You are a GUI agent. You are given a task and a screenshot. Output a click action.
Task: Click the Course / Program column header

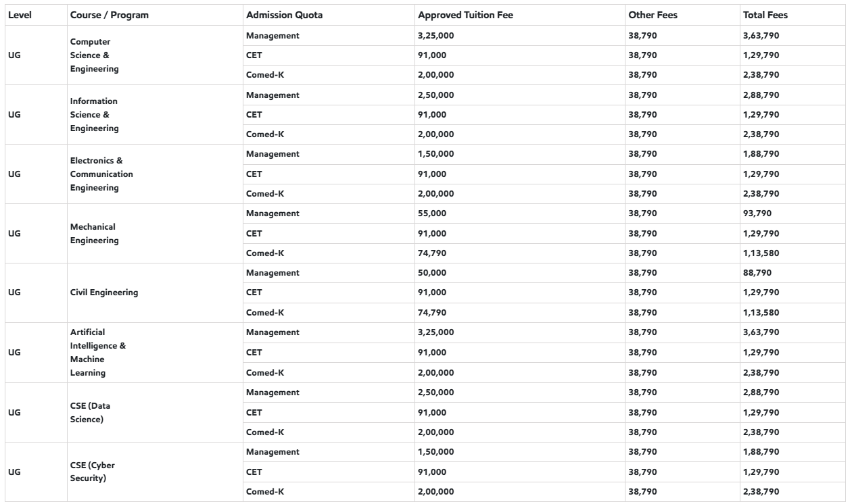[x=109, y=15]
